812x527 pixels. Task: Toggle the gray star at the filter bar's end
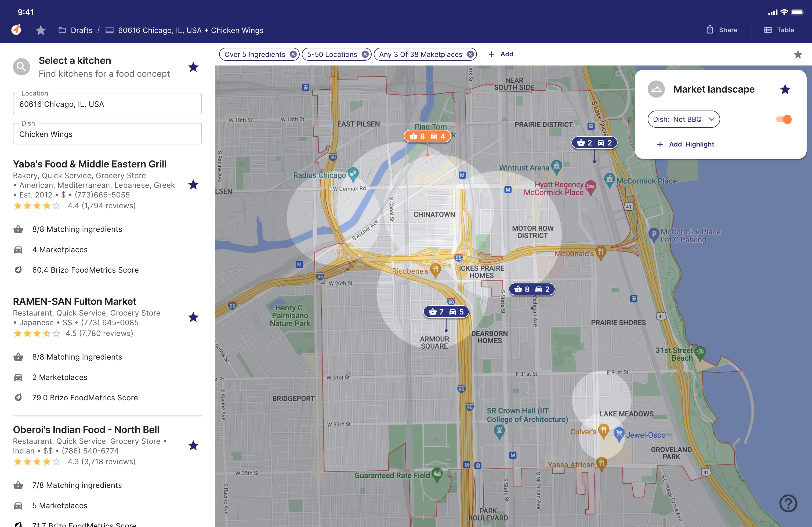798,54
